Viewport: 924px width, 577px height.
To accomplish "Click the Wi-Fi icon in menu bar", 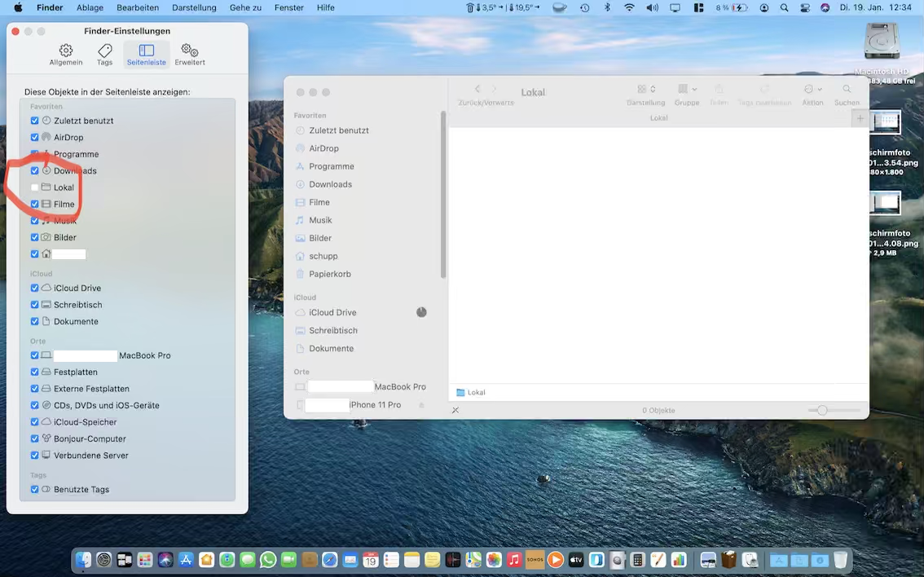I will click(629, 8).
